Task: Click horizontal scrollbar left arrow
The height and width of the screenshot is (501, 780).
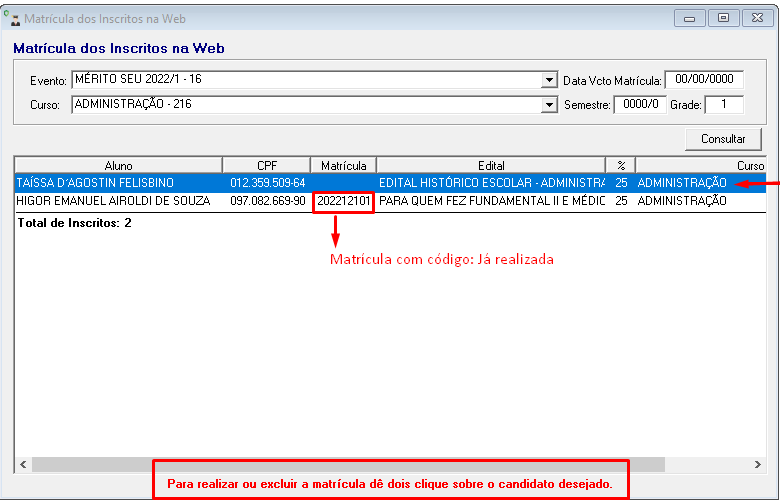Action: pos(23,464)
